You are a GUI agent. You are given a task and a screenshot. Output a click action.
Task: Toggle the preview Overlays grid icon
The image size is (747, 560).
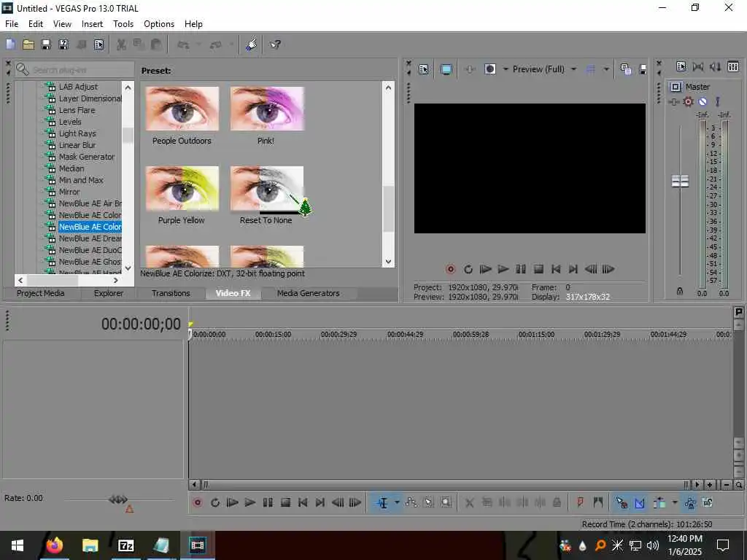[590, 69]
